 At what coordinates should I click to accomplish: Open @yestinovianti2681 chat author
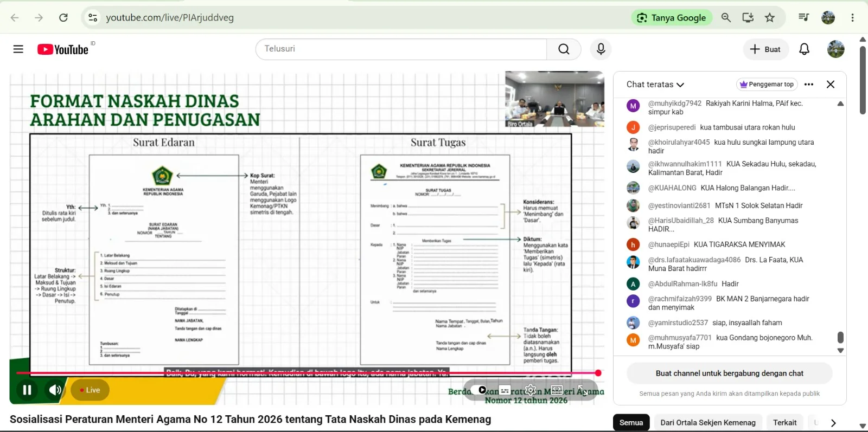click(679, 206)
